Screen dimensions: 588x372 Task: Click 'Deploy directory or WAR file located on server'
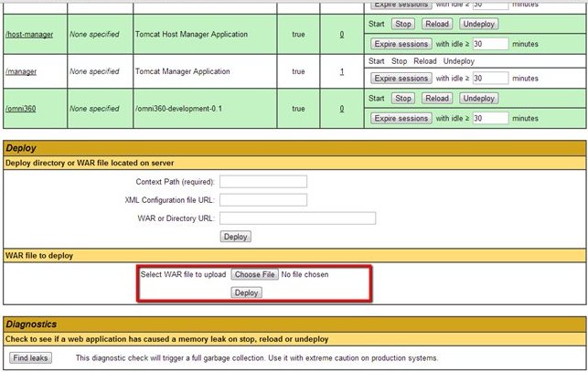pos(90,163)
